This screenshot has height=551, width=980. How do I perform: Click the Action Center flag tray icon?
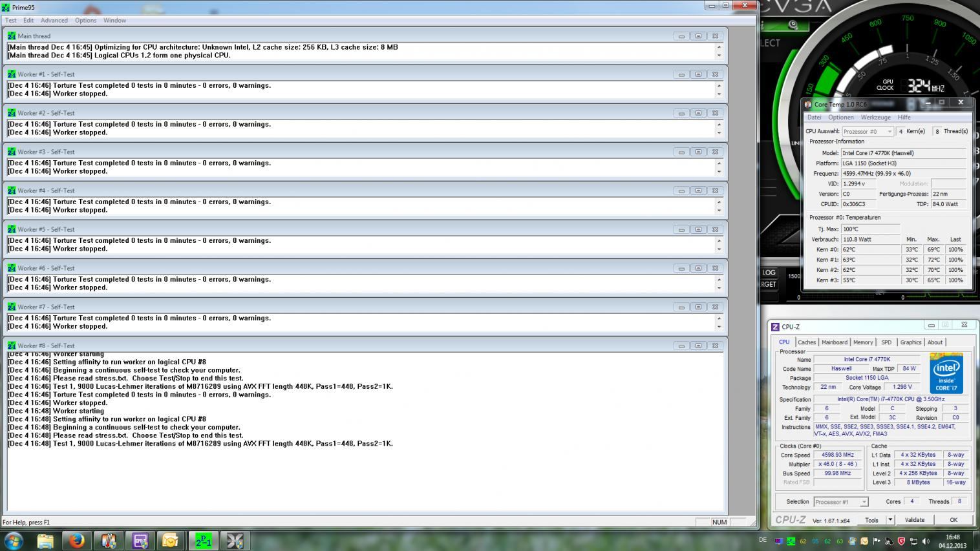coord(877,541)
